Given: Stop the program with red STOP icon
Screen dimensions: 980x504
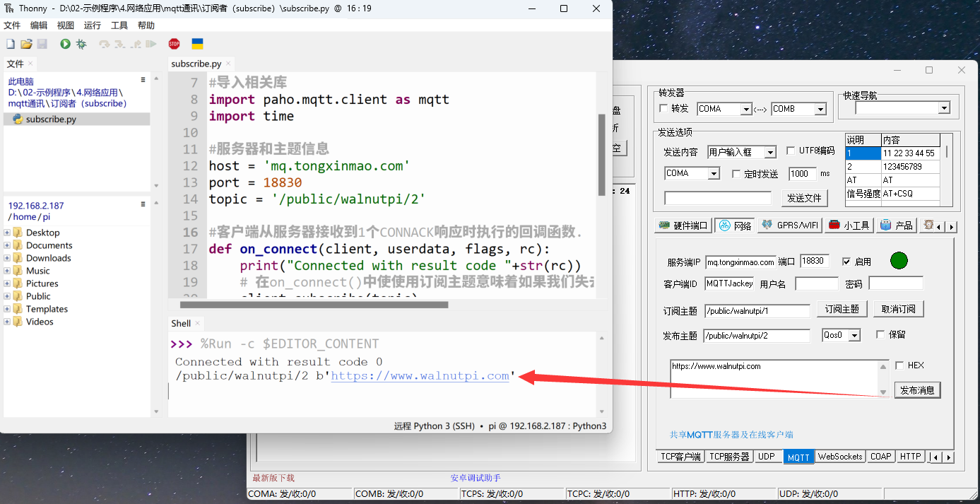Looking at the screenshot, I should point(174,44).
